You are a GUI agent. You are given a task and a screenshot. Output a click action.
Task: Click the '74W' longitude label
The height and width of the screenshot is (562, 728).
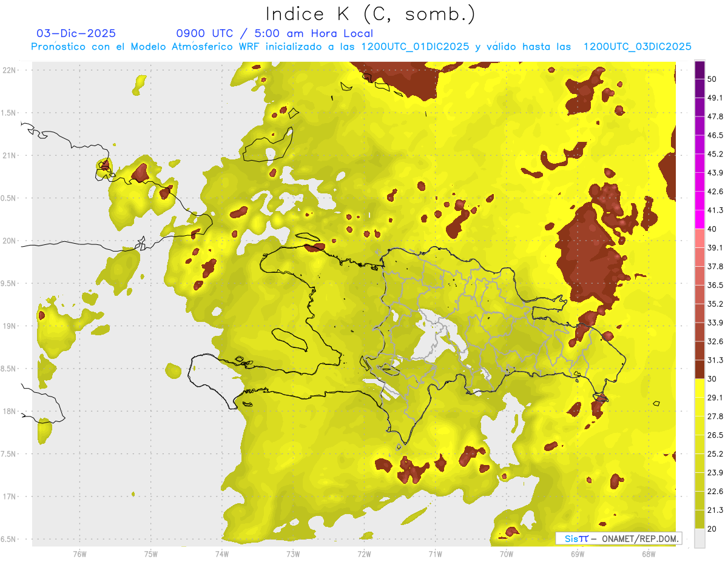click(x=221, y=554)
